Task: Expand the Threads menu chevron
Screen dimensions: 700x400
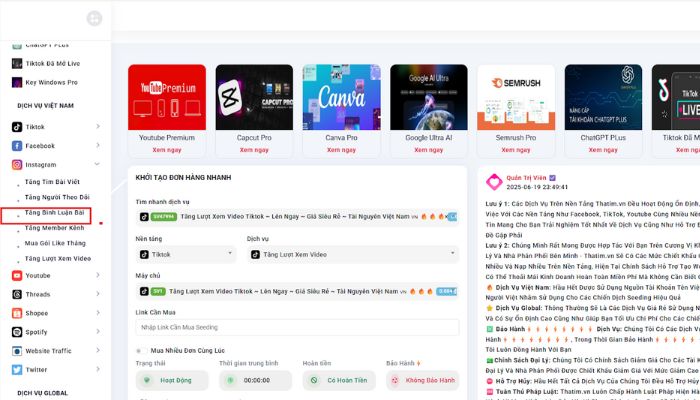Action: coord(98,294)
